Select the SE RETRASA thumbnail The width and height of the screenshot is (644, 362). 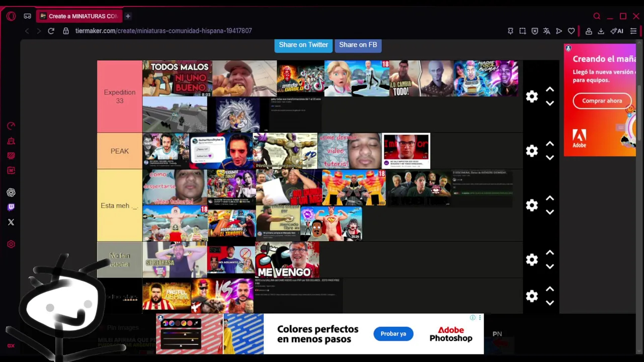175,259
